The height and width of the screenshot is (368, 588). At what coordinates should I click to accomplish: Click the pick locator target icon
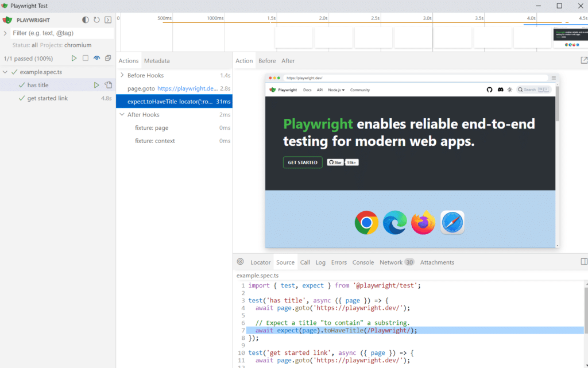240,262
